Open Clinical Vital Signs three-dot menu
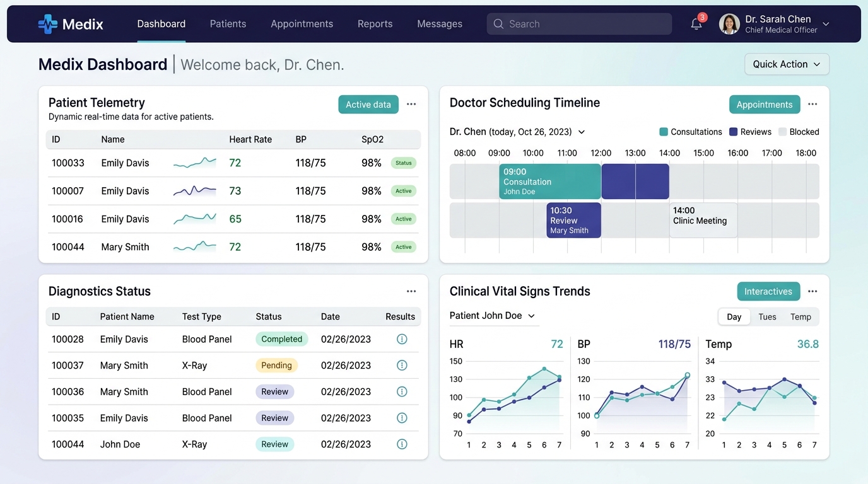The height and width of the screenshot is (484, 868). (x=812, y=291)
